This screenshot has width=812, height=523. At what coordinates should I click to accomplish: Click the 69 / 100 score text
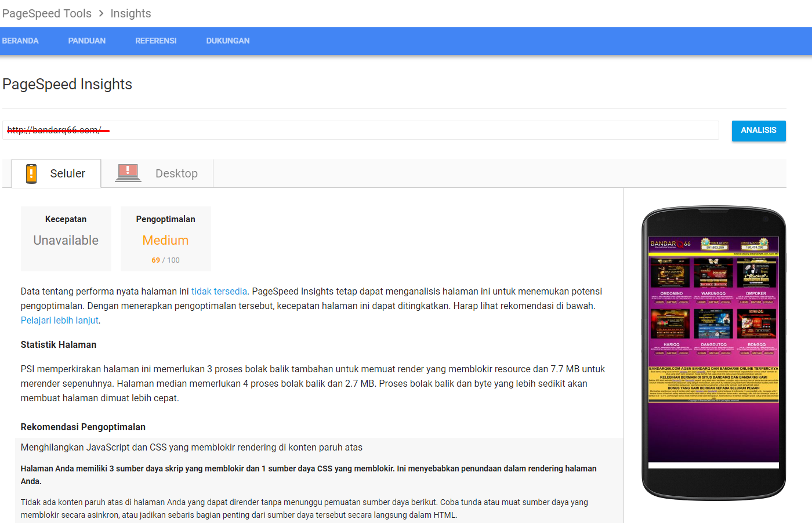pos(165,260)
